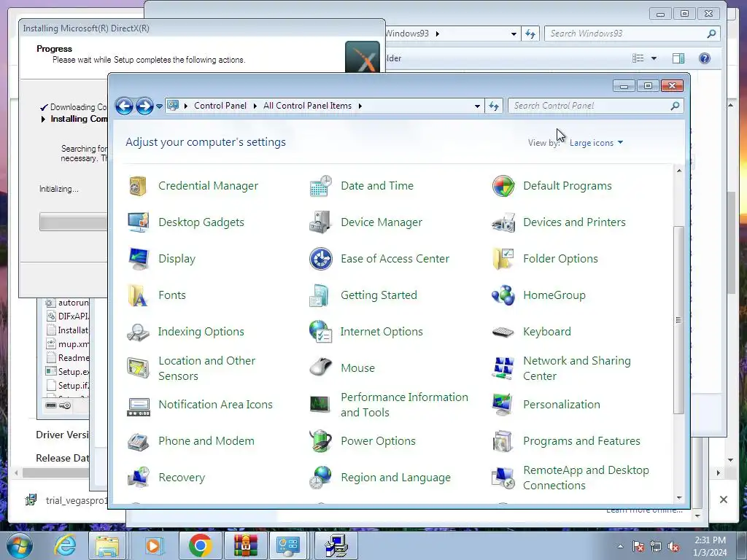The image size is (747, 560).
Task: Open the Windows Start button
Action: (x=19, y=545)
